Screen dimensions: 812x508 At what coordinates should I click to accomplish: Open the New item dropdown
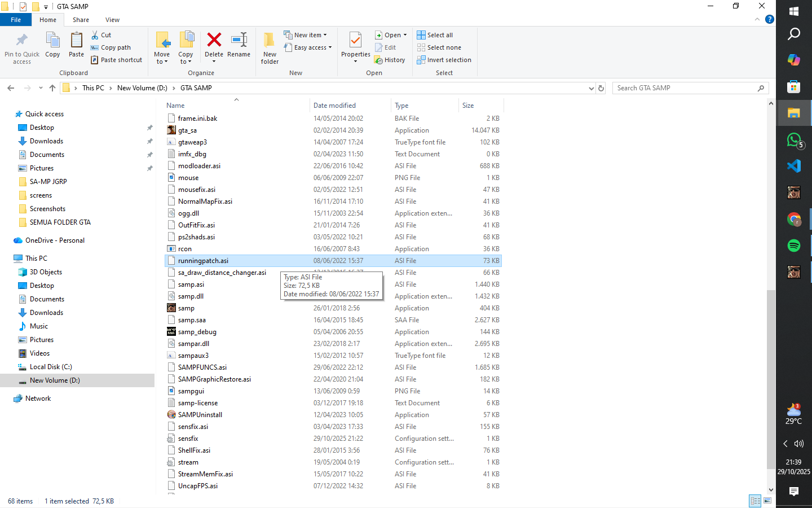coord(305,35)
